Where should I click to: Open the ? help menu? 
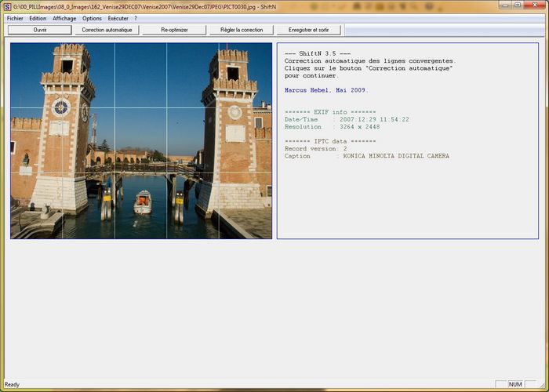click(x=136, y=18)
